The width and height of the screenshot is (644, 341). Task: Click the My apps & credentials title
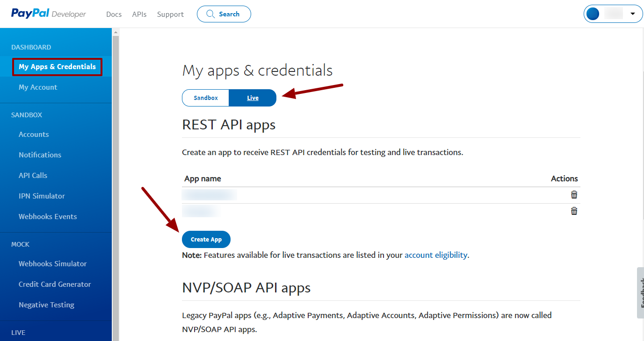click(x=257, y=71)
